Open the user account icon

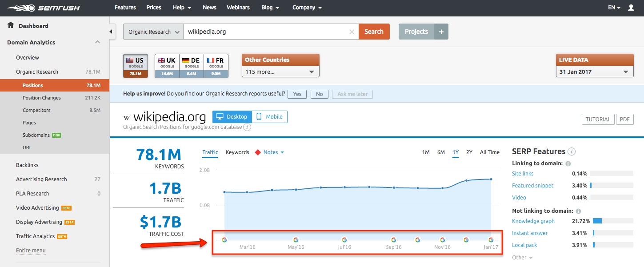(631, 8)
